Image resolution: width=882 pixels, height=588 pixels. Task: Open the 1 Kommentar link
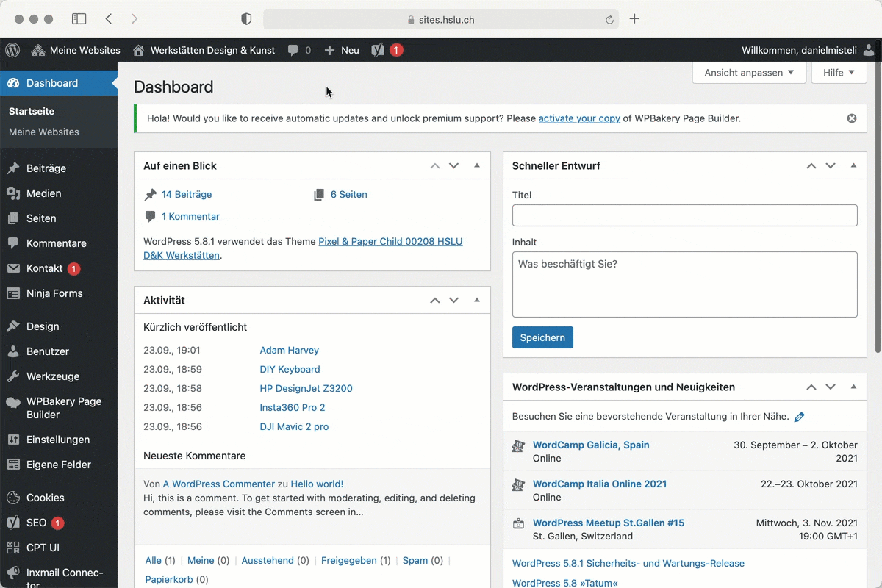[x=190, y=217]
